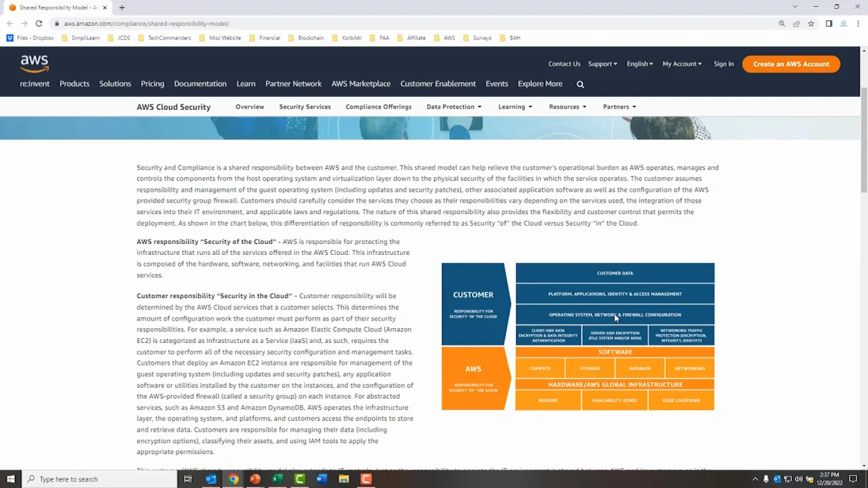Launch Outlook from the taskbar
Screen dimensions: 868x488
pos(211,479)
